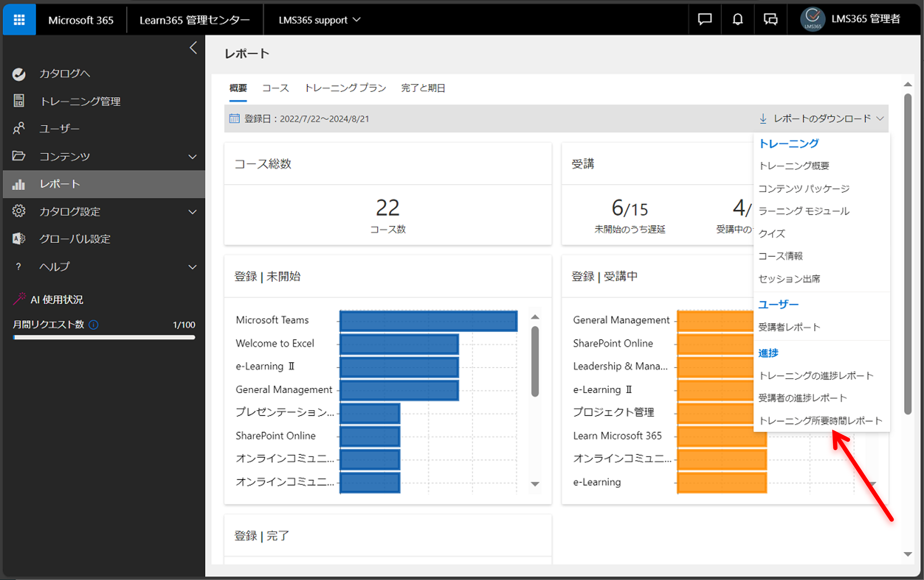
Task: Switch to the コース tab
Action: click(x=275, y=88)
